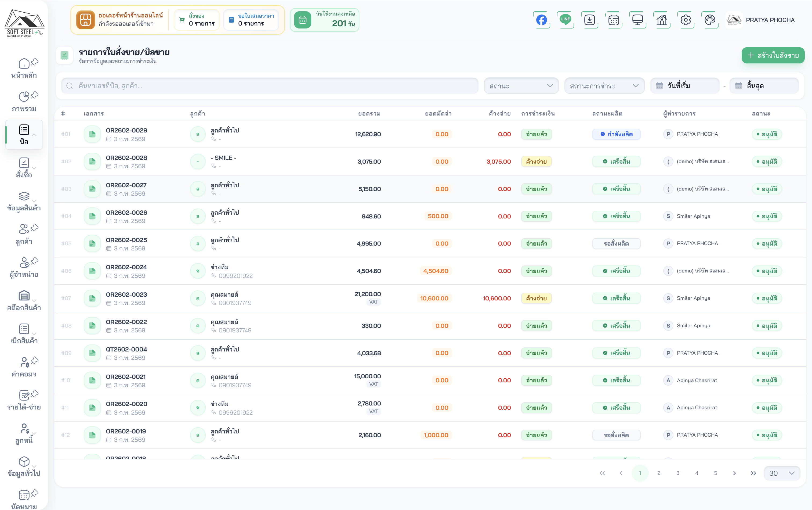This screenshot has width=812, height=510.
Task: Open the color palette theme icon
Action: coord(709,20)
